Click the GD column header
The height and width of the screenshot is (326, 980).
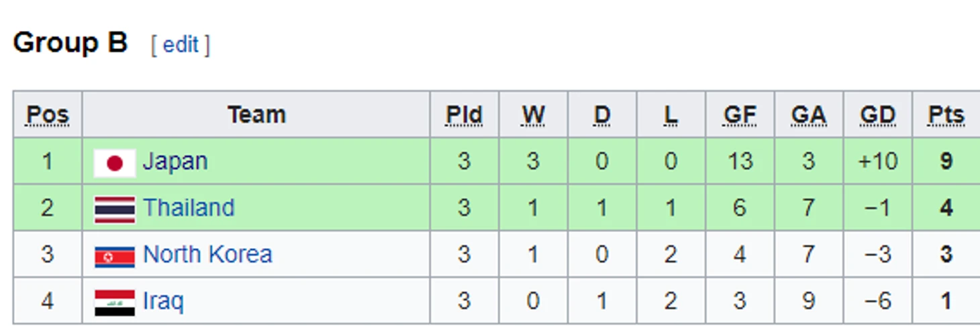click(878, 116)
